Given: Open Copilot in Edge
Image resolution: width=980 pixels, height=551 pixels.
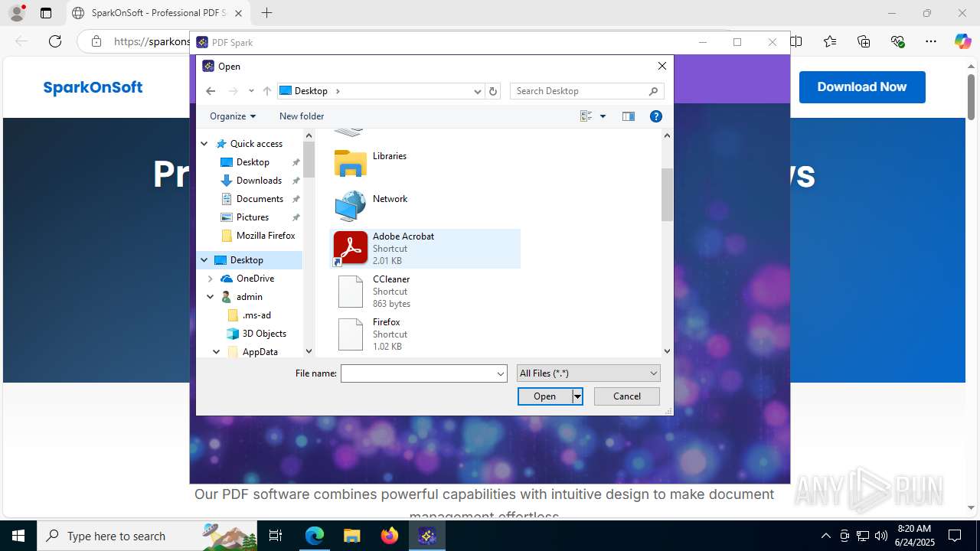Looking at the screenshot, I should [962, 41].
